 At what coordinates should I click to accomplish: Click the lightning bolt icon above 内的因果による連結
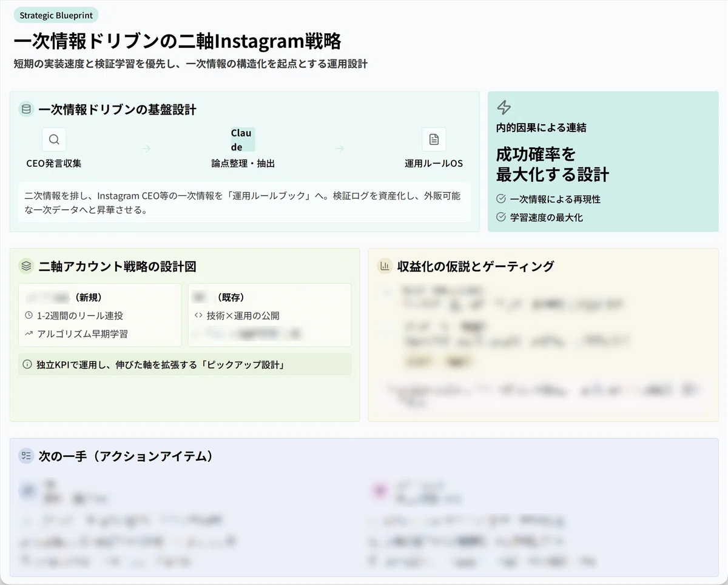[504, 108]
